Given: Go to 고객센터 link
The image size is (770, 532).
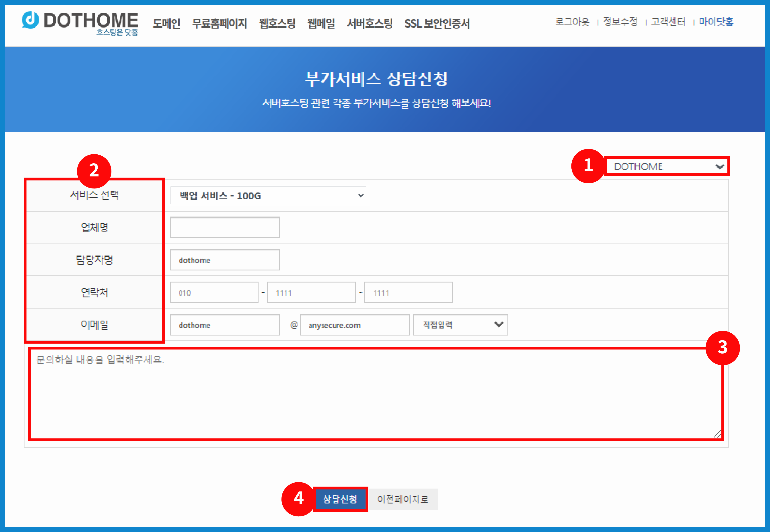Looking at the screenshot, I should point(668,22).
